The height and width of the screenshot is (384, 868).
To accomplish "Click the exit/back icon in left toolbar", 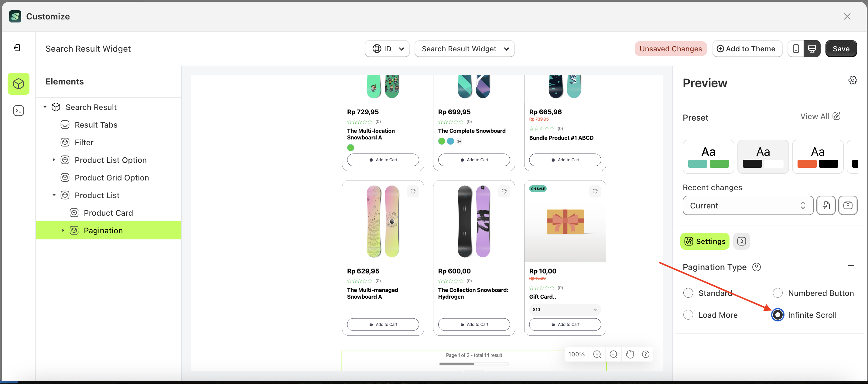I will pyautogui.click(x=17, y=48).
